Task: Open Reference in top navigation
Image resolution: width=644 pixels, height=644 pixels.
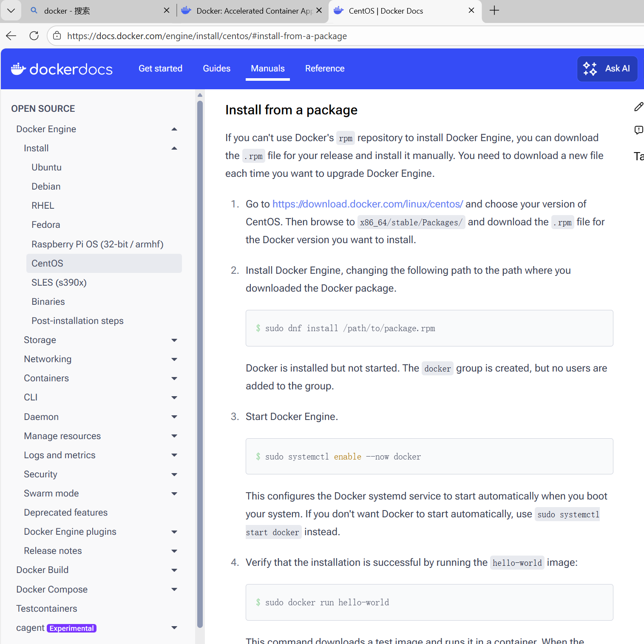Action: pos(325,68)
